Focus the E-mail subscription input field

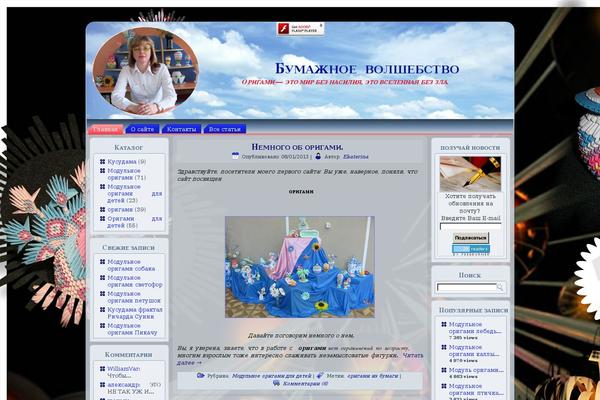point(471,227)
